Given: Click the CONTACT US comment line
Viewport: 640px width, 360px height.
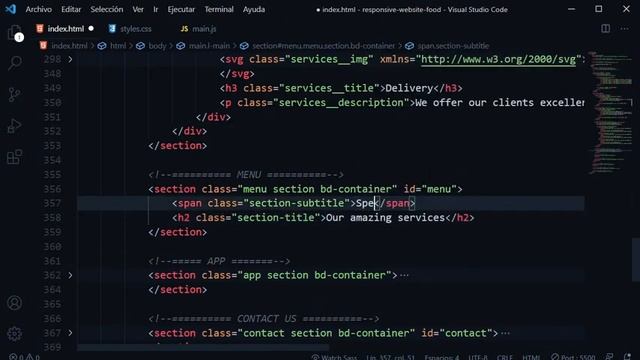Looking at the screenshot, I should [x=264, y=318].
